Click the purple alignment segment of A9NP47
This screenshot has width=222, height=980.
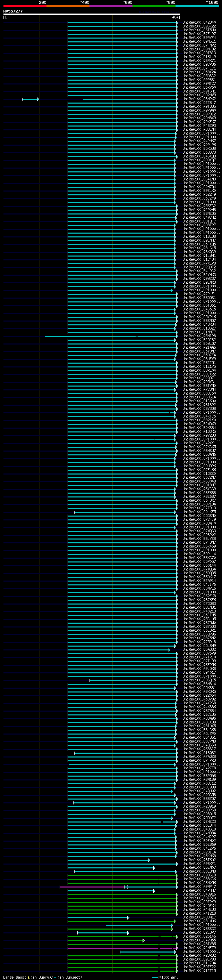click(92, 887)
